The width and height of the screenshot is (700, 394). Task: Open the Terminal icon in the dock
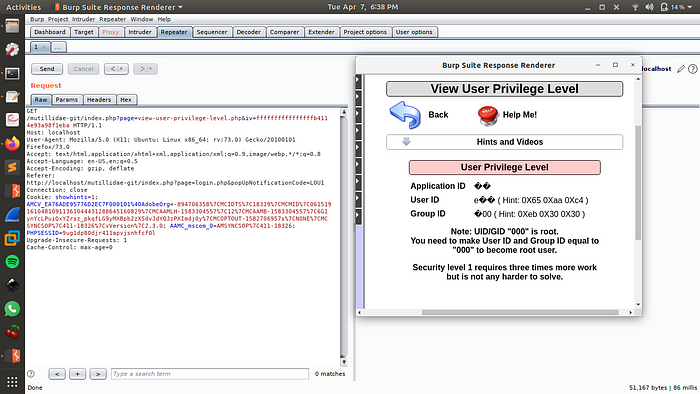[x=12, y=73]
